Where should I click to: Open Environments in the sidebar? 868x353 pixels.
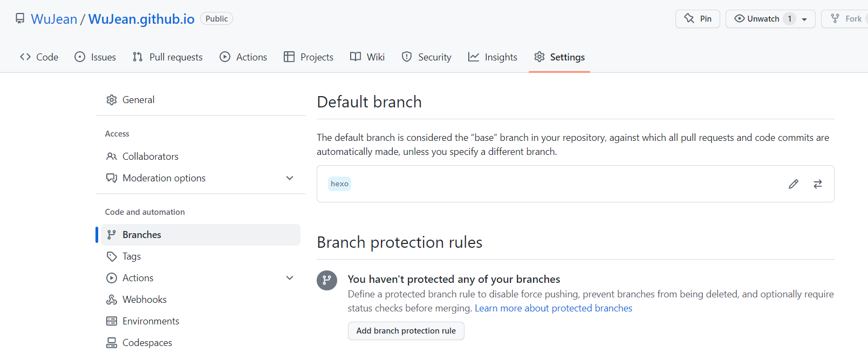(201, 321)
